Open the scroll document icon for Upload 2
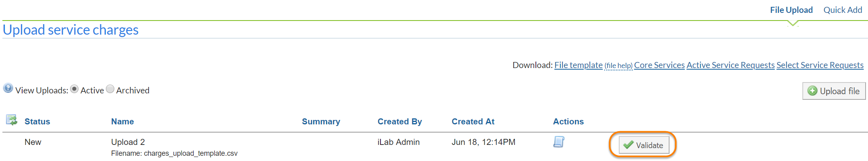 (559, 142)
